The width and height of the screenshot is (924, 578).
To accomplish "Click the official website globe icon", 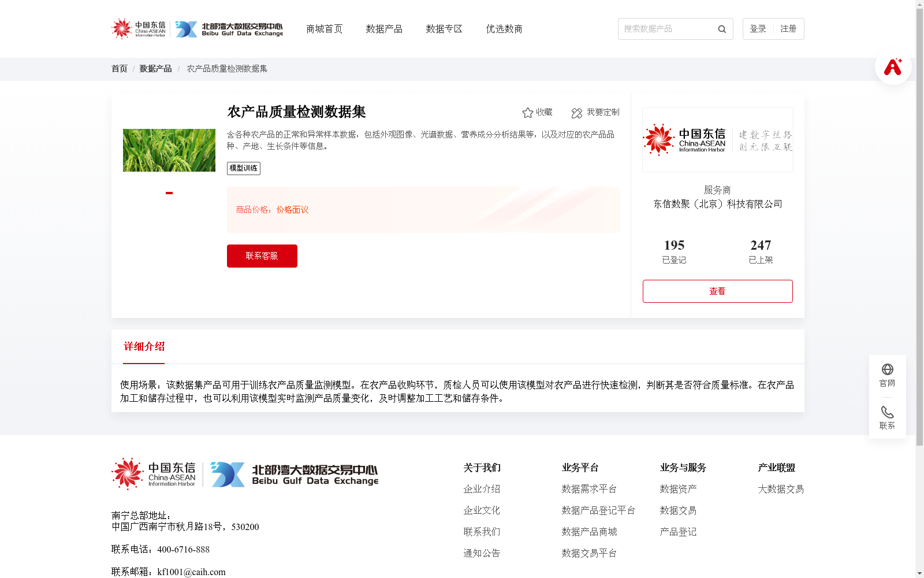I will coord(888,369).
